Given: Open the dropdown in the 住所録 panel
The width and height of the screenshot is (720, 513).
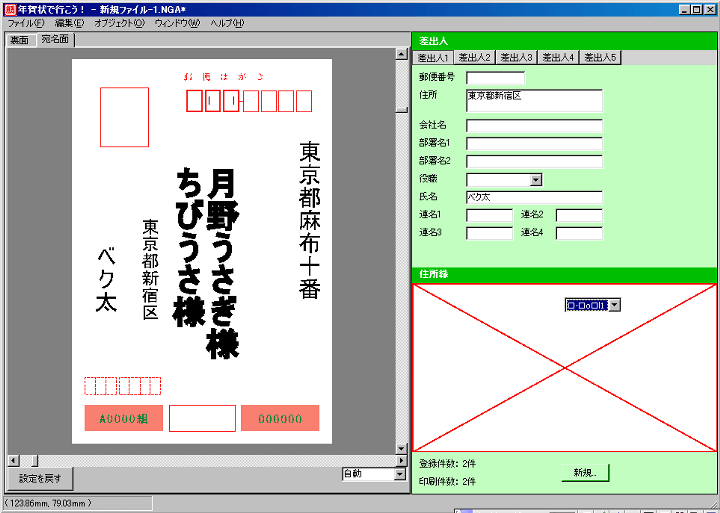Looking at the screenshot, I should click(x=614, y=305).
